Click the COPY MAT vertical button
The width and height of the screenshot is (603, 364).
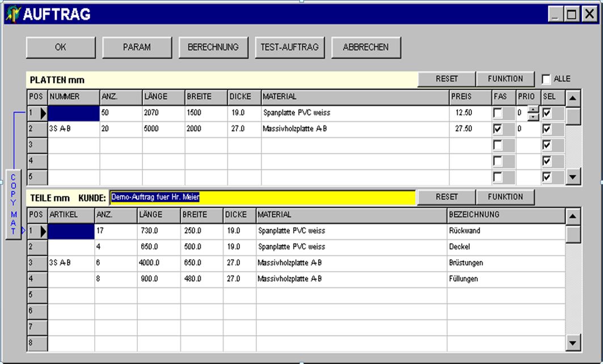click(13, 204)
